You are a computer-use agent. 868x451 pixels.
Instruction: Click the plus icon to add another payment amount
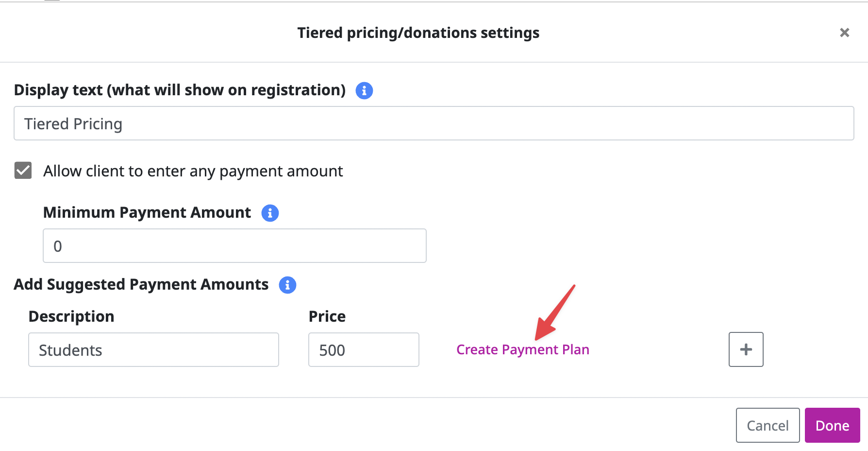(746, 349)
